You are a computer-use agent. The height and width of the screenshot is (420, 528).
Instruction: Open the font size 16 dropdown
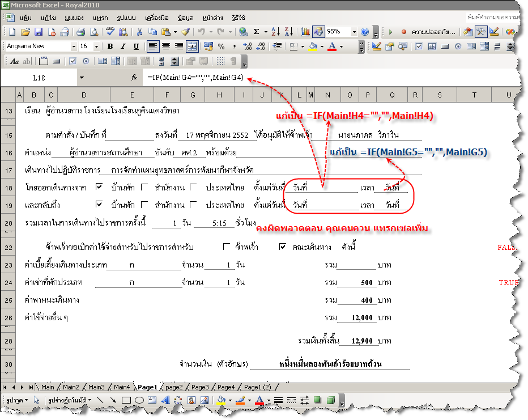(x=97, y=46)
